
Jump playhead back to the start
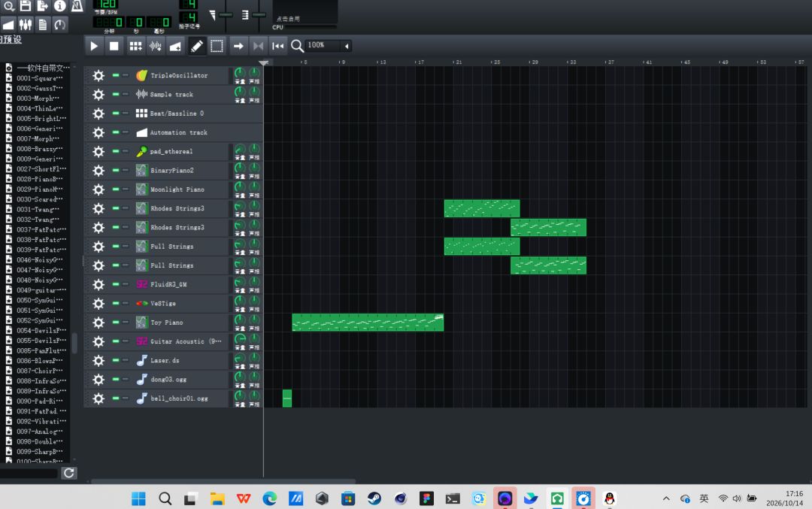pyautogui.click(x=278, y=46)
